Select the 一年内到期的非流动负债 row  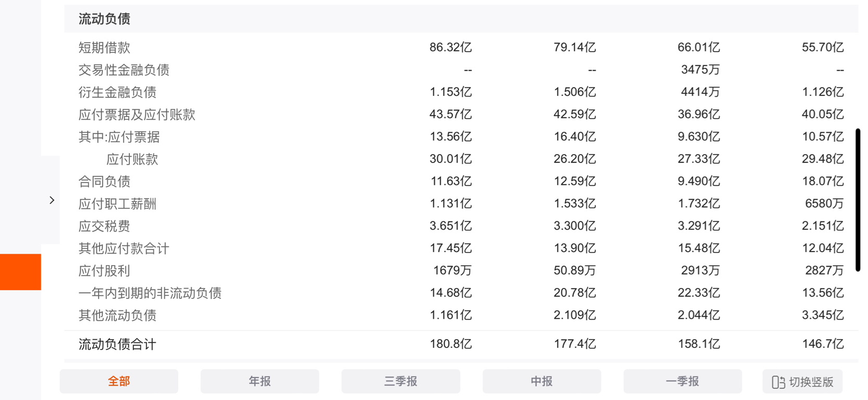(461, 293)
